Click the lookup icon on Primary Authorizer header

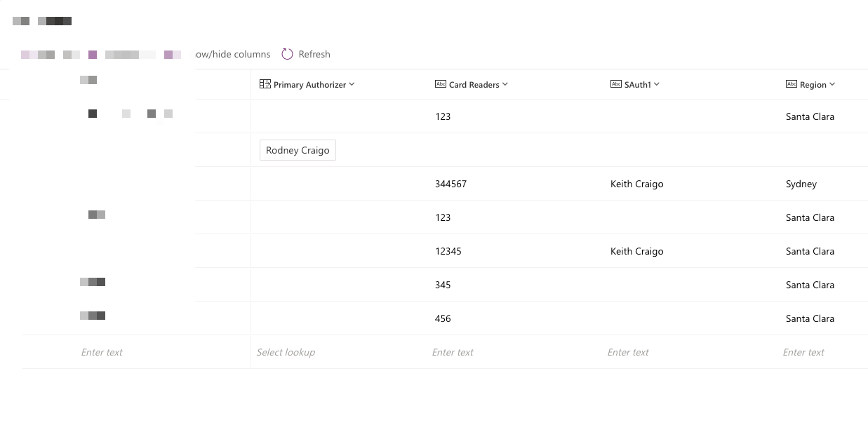tap(265, 84)
